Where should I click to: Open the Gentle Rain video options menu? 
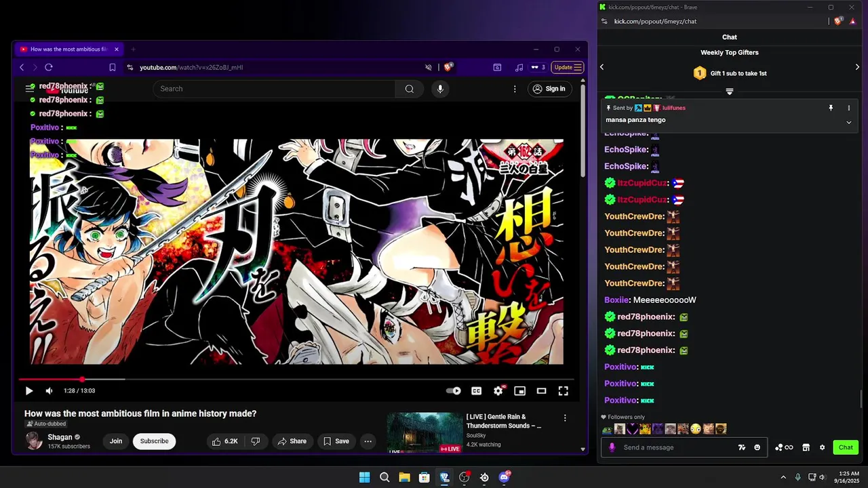pyautogui.click(x=565, y=418)
